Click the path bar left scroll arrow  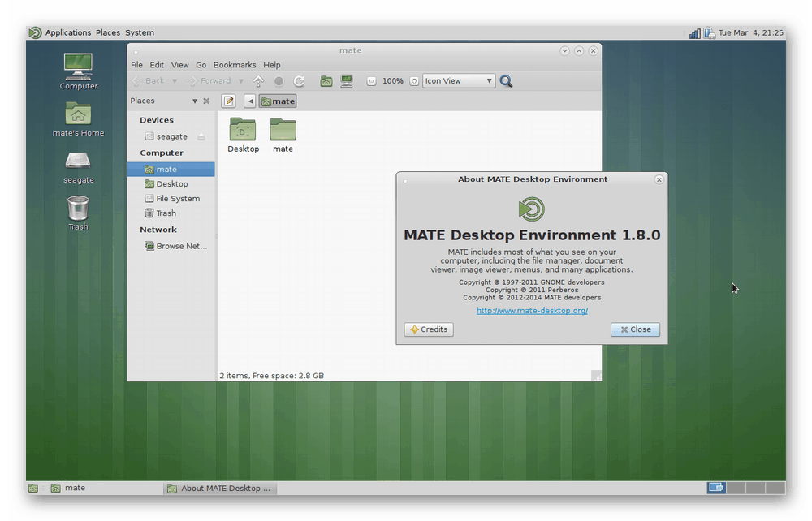(x=250, y=101)
